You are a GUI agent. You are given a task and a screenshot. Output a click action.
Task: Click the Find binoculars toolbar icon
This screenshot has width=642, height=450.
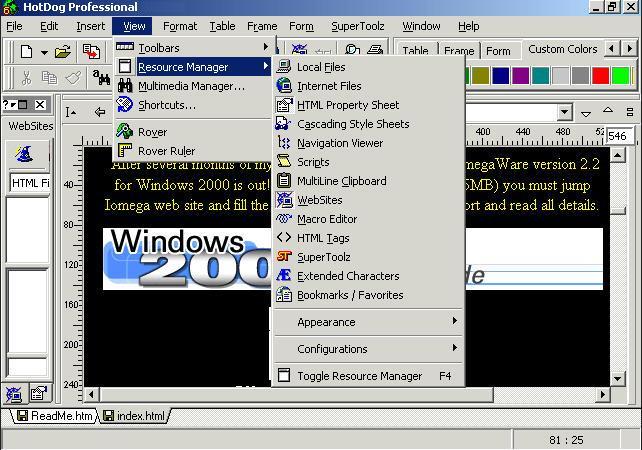(x=101, y=77)
